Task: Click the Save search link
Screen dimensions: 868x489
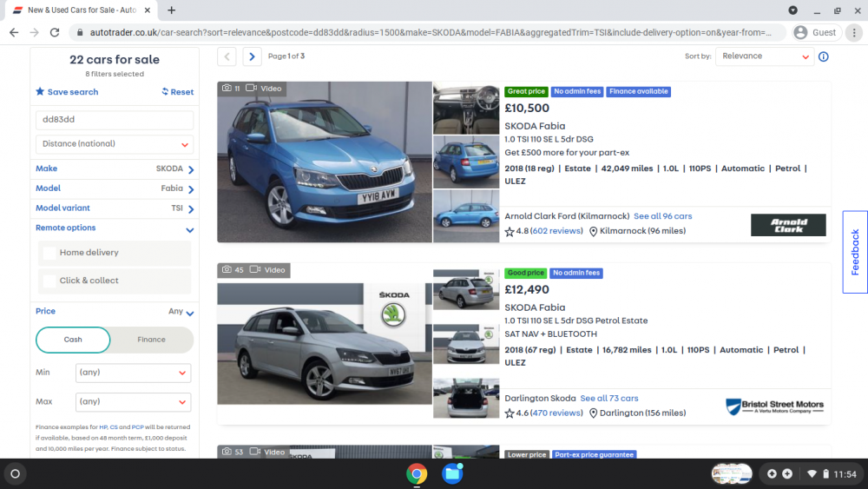Action: point(73,92)
